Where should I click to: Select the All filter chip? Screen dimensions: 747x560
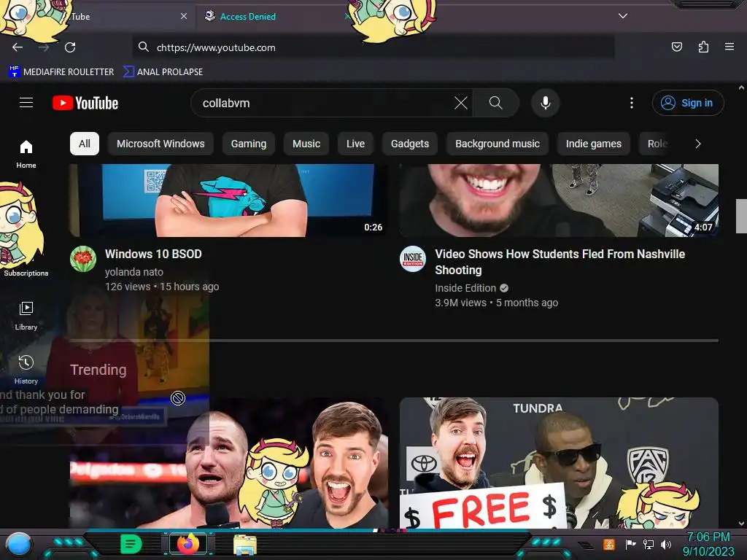(x=85, y=144)
